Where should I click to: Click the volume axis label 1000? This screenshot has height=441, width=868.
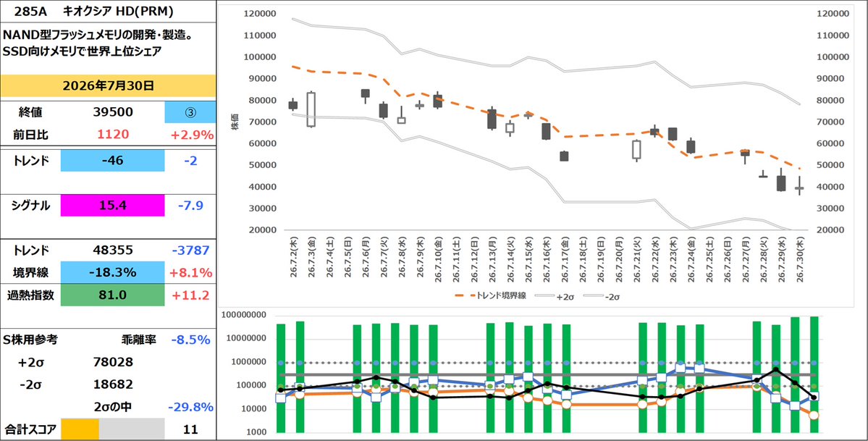(257, 432)
